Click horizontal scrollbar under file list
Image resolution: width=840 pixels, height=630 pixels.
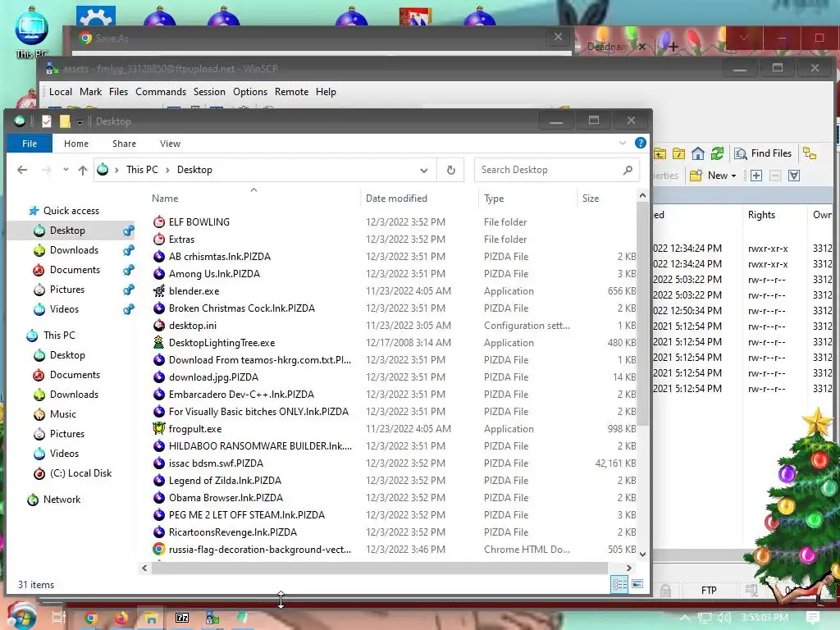(x=379, y=568)
